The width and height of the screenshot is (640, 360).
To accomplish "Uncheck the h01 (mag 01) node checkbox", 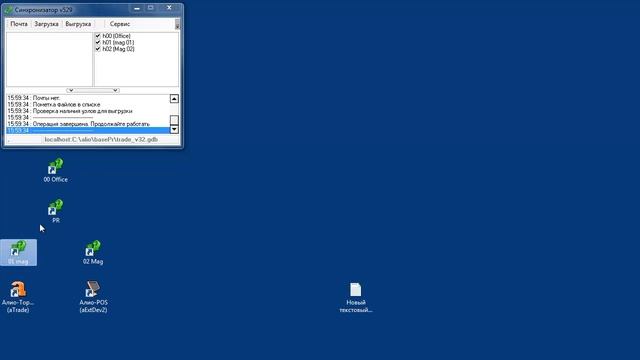I will tap(98, 42).
